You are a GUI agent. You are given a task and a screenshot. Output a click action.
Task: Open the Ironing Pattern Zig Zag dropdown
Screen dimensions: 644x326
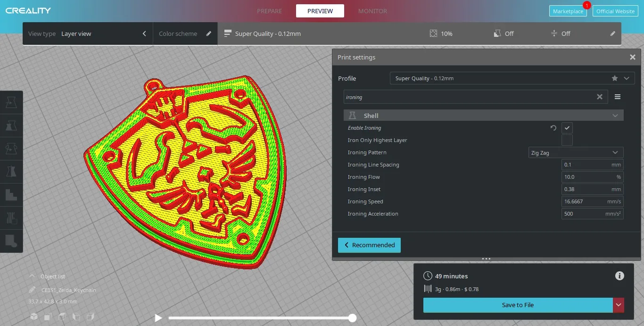click(576, 152)
